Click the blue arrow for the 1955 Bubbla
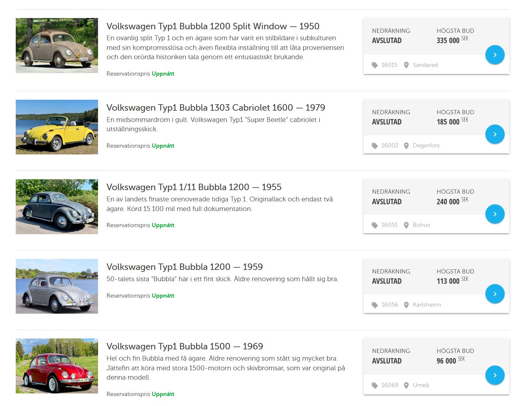This screenshot has height=406, width=532. click(x=495, y=214)
